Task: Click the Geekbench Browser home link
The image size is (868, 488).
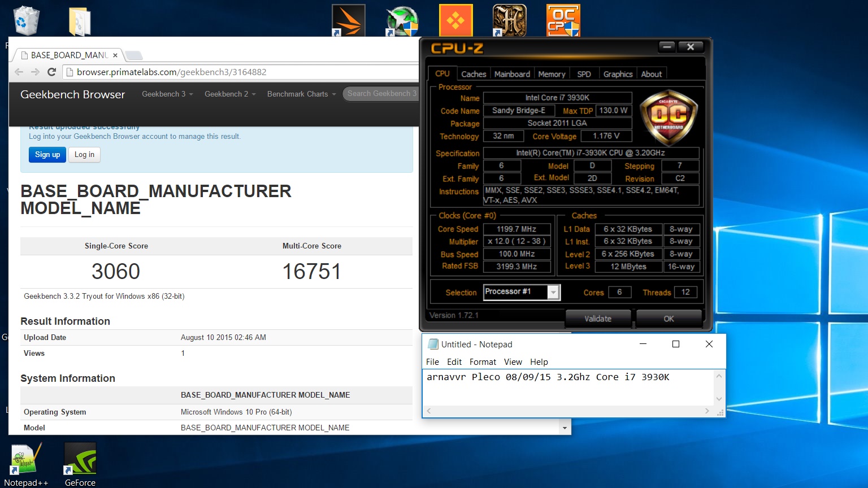Action: point(72,94)
